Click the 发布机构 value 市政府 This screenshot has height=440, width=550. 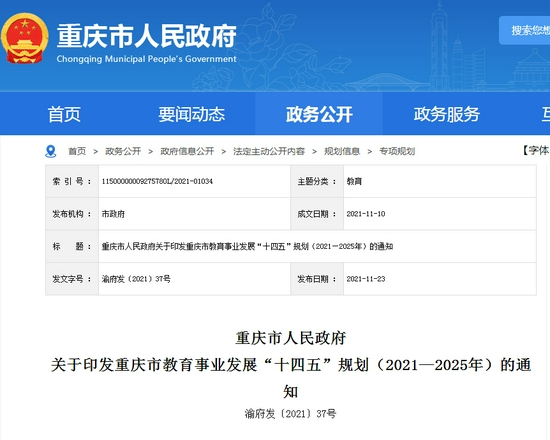pos(113,214)
